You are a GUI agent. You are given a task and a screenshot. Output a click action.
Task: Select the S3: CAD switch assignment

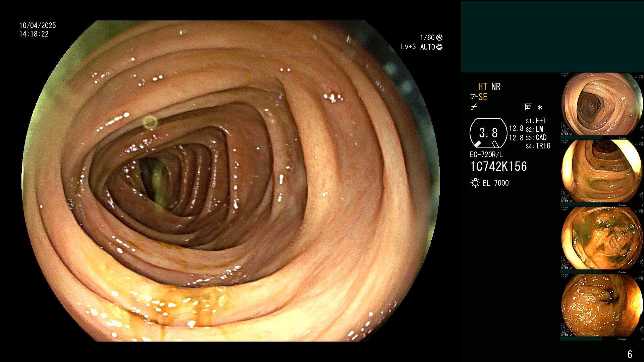(x=536, y=137)
